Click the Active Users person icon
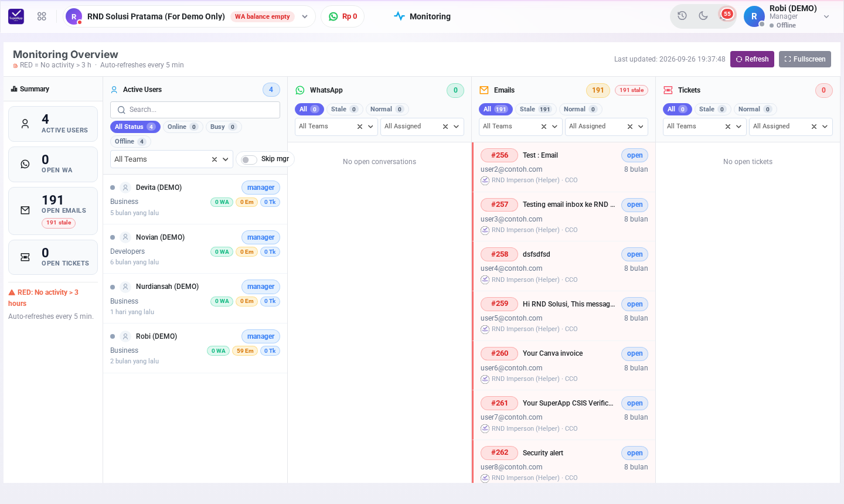This screenshot has width=844, height=504. [114, 90]
